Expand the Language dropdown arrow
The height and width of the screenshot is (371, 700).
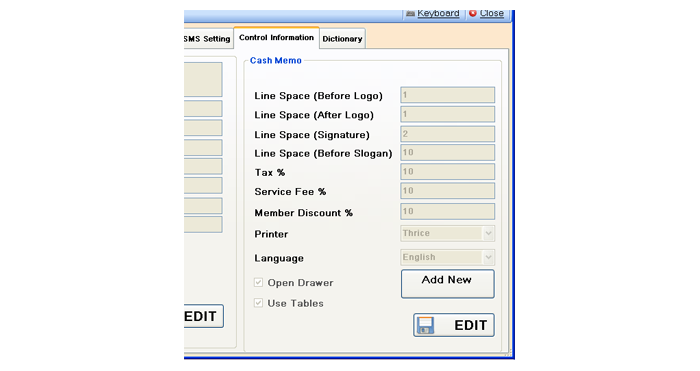488,257
